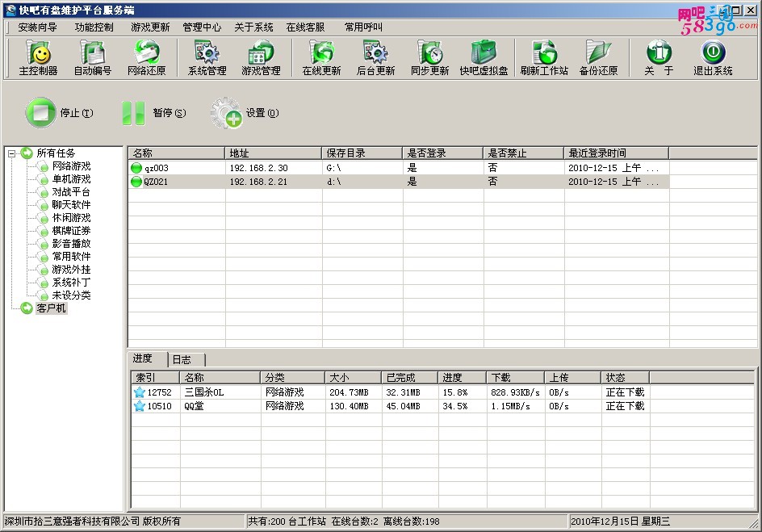
Task: Open 设置 with the gear button
Action: [245, 113]
